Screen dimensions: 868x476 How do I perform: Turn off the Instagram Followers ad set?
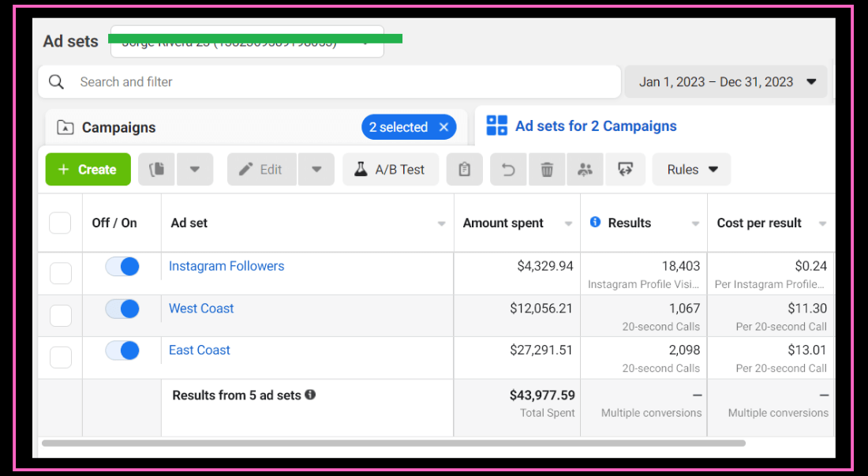(x=122, y=267)
